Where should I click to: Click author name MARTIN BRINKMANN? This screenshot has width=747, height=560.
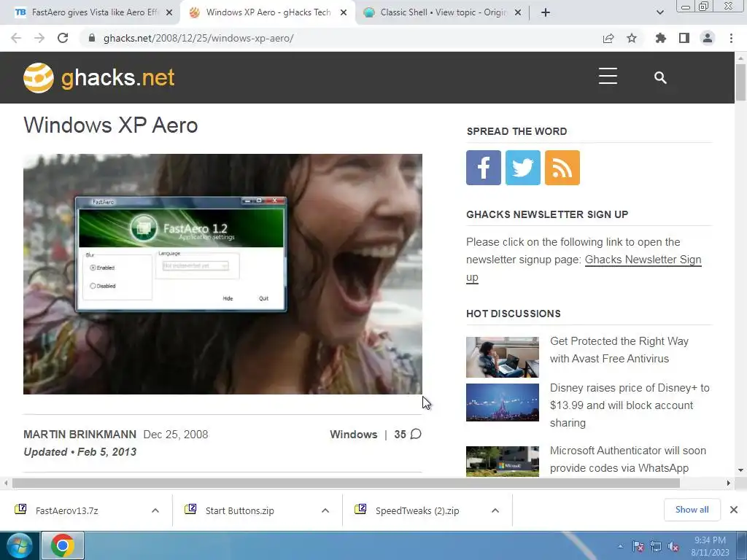(x=80, y=435)
